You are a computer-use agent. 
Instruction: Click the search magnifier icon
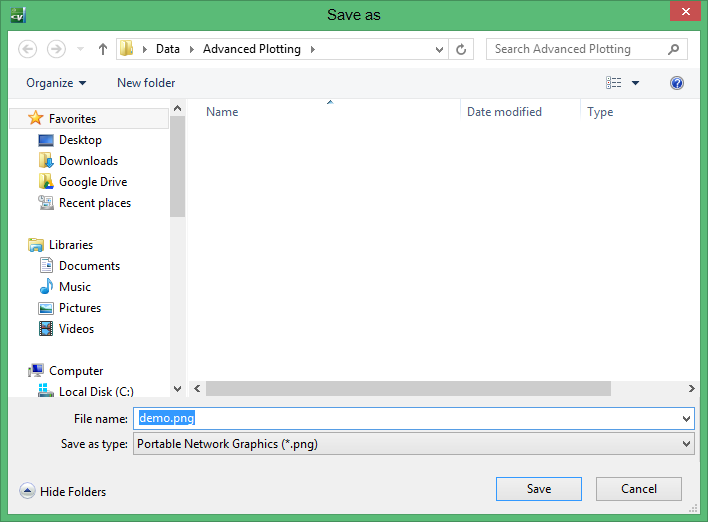click(675, 49)
